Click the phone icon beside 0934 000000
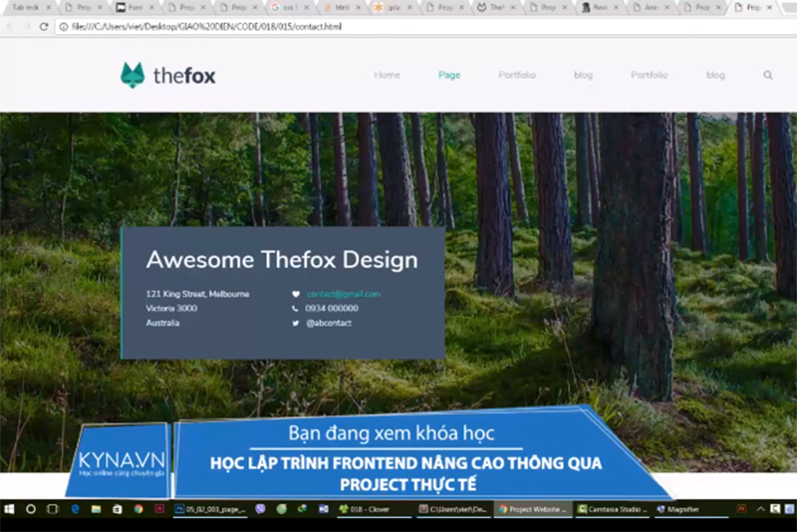Viewport: 797px width, 532px height. (295, 309)
